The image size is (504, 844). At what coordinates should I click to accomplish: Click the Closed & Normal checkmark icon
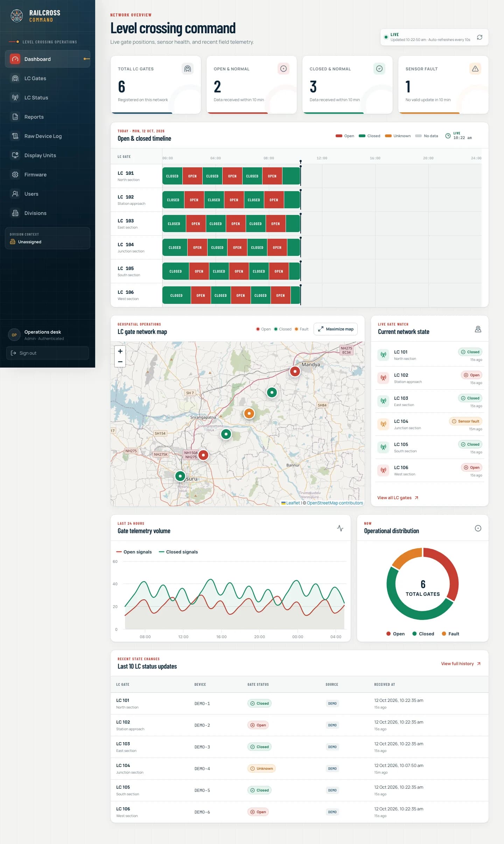point(379,69)
